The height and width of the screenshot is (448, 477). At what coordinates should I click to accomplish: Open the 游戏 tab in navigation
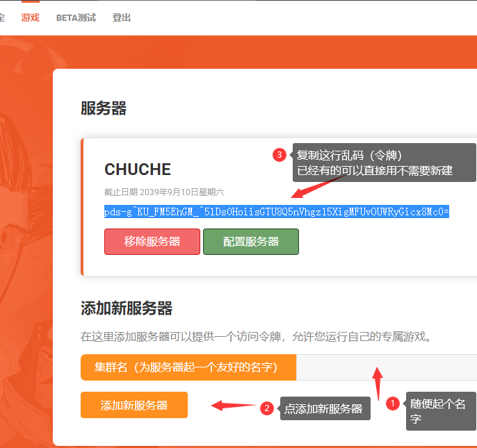click(x=30, y=17)
